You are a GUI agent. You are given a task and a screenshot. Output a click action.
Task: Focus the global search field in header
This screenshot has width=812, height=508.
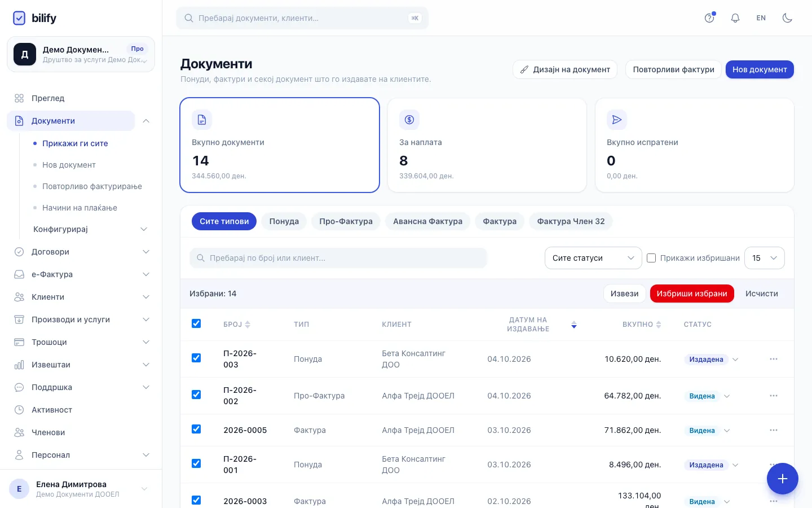point(302,18)
